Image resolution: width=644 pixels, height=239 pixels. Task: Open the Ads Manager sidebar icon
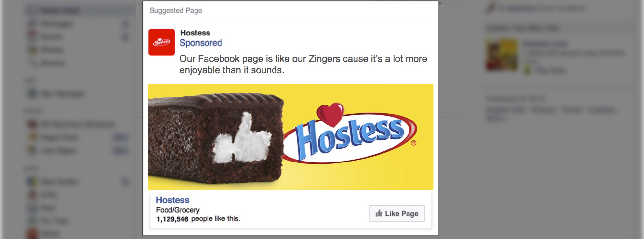[x=33, y=94]
